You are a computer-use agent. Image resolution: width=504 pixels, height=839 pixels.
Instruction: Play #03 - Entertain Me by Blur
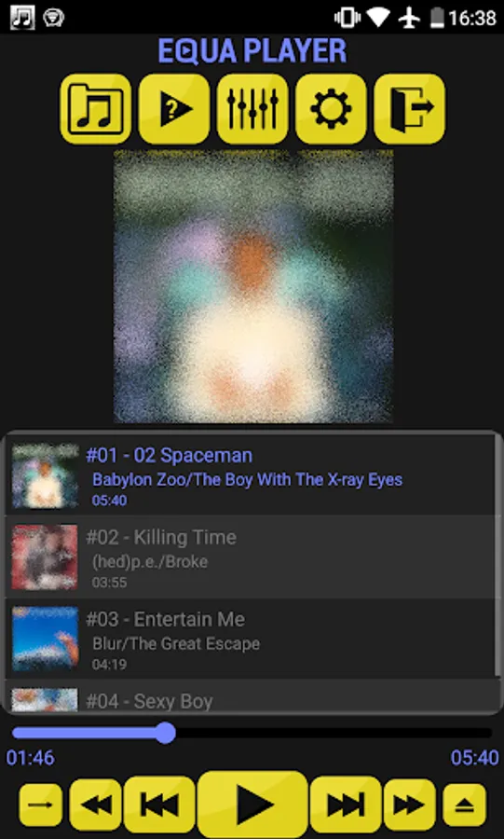click(250, 639)
